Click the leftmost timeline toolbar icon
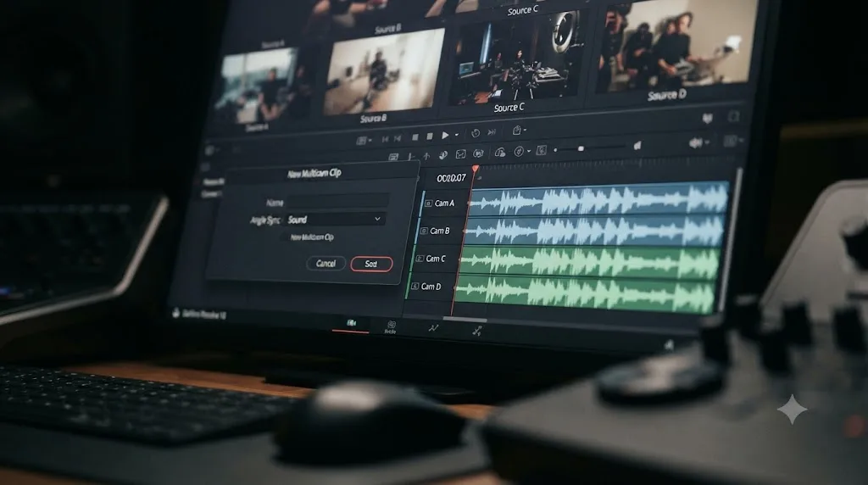This screenshot has width=868, height=485. tap(393, 157)
